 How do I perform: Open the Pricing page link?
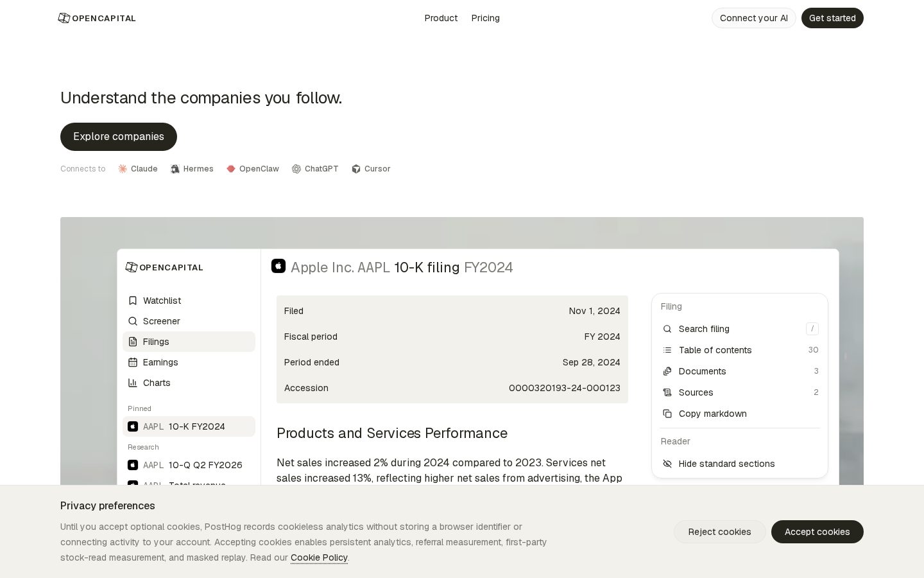(485, 18)
